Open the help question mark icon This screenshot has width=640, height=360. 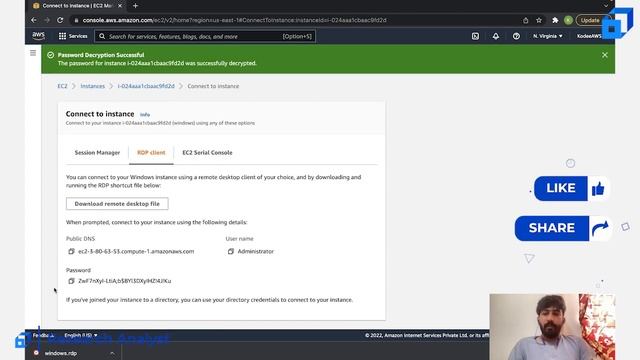(x=516, y=36)
